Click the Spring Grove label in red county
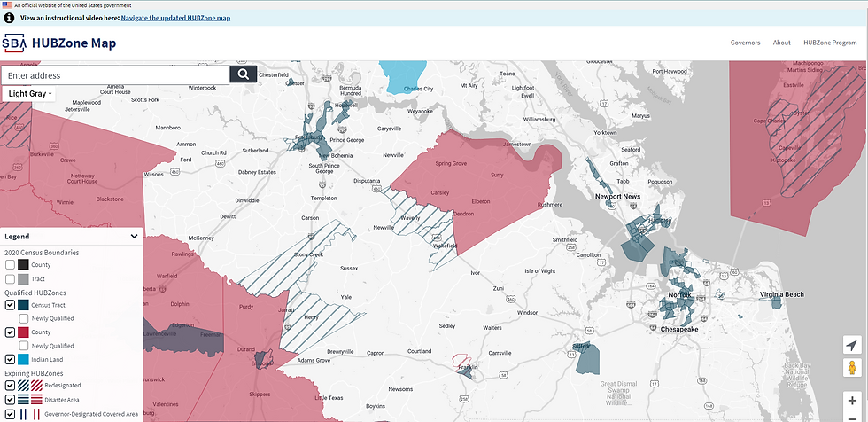This screenshot has width=868, height=422. click(x=451, y=164)
